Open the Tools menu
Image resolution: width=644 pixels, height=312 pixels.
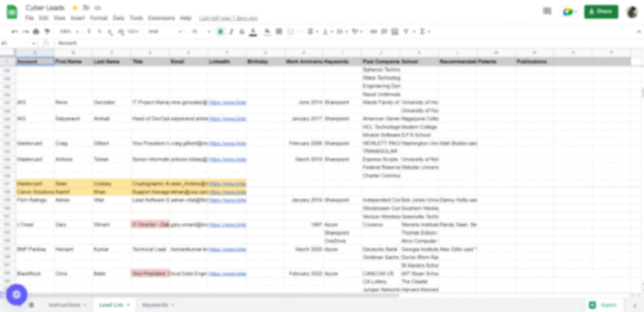(x=136, y=18)
